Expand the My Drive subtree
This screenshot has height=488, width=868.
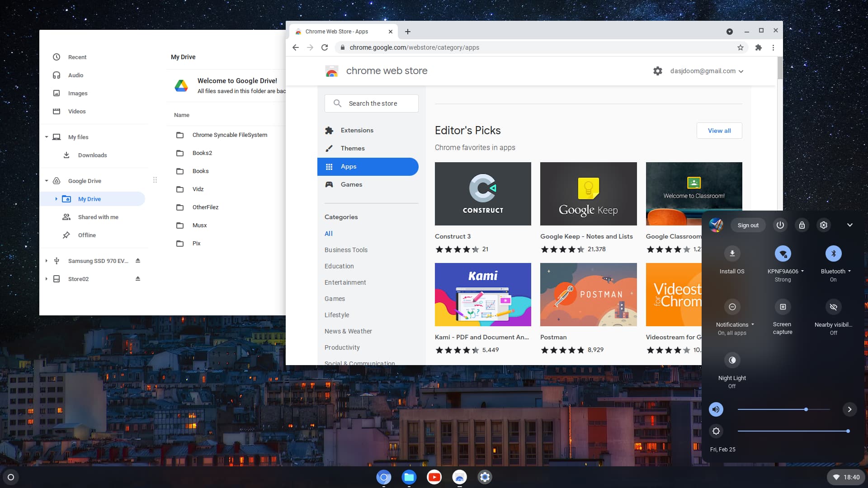[x=56, y=199]
